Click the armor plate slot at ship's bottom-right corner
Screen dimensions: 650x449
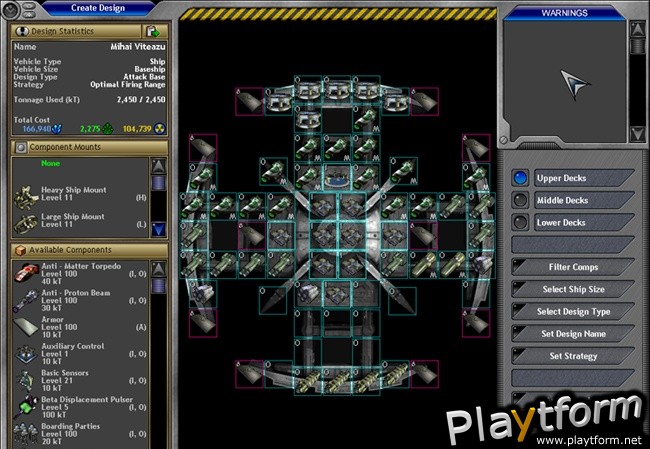tap(424, 374)
